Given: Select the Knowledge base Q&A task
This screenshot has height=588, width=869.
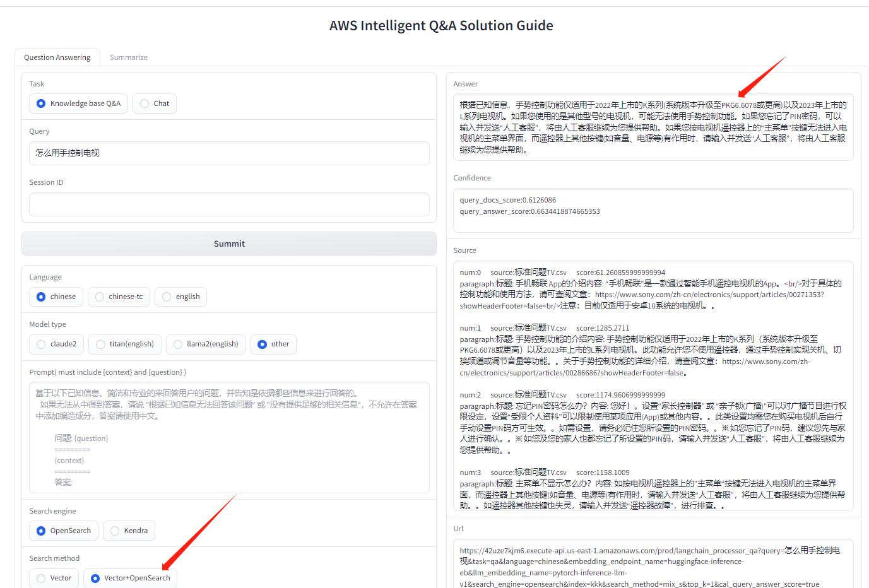Looking at the screenshot, I should tap(79, 103).
